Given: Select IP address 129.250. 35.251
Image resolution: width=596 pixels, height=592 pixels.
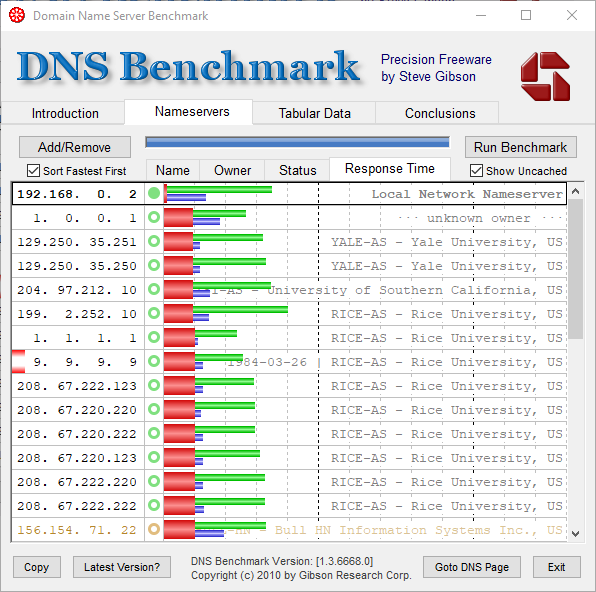Looking at the screenshot, I should (77, 242).
